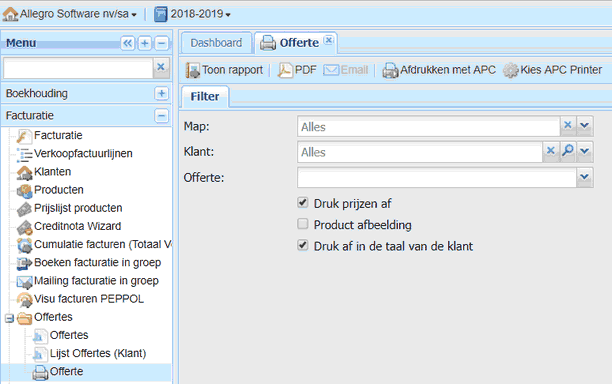Click the Email toolbar button
Viewport: 612px width, 384px height.
click(346, 70)
